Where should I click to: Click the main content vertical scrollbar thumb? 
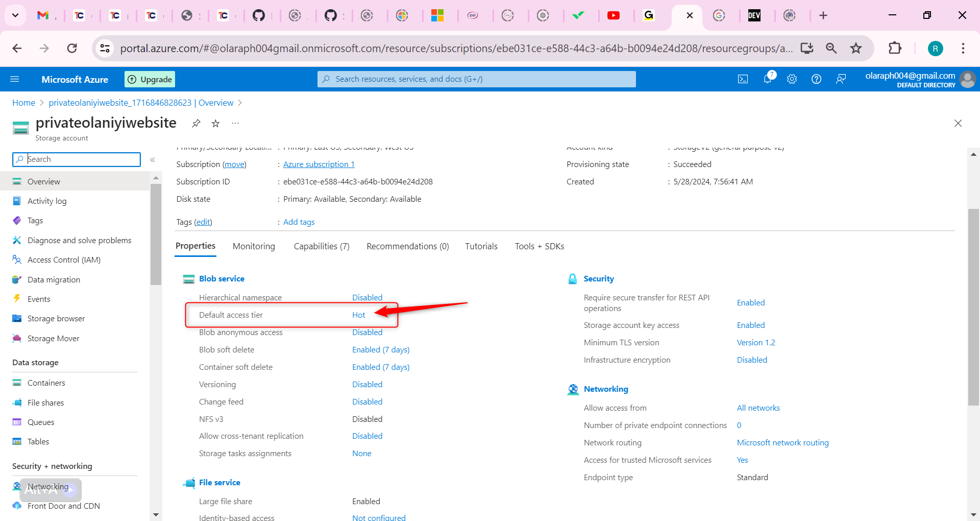click(x=973, y=306)
